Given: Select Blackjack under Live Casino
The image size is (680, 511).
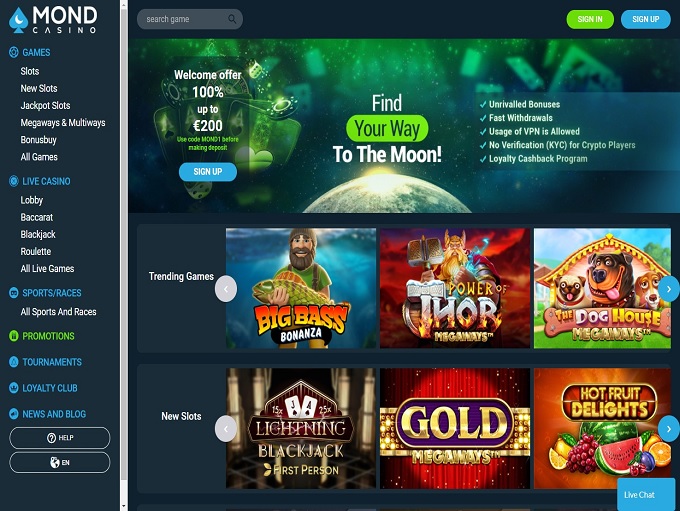Looking at the screenshot, I should tap(38, 234).
